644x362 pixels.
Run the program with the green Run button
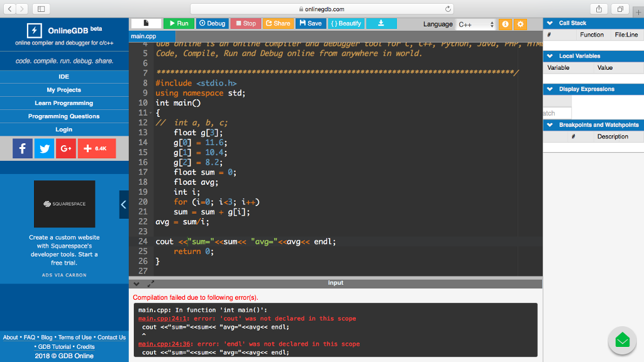click(179, 23)
